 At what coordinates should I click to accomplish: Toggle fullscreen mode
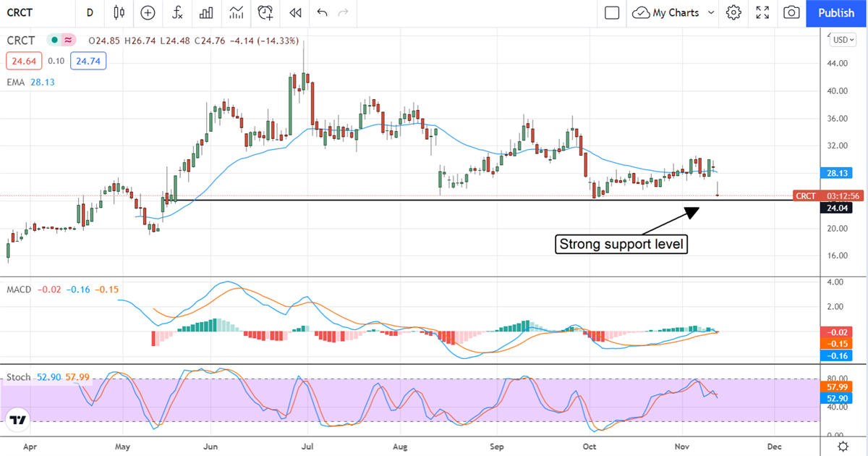(762, 13)
